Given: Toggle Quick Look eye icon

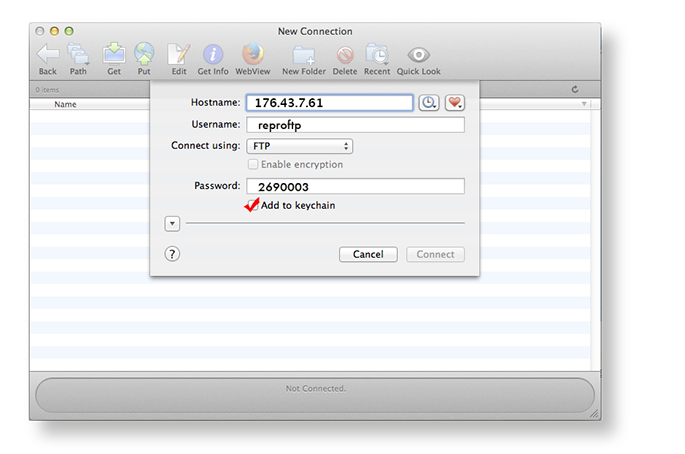Looking at the screenshot, I should pyautogui.click(x=419, y=55).
